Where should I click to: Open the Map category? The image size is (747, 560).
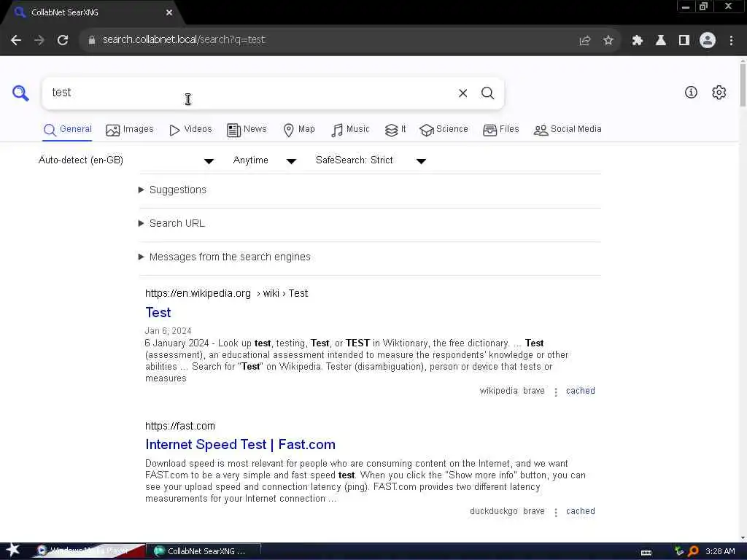coord(298,130)
